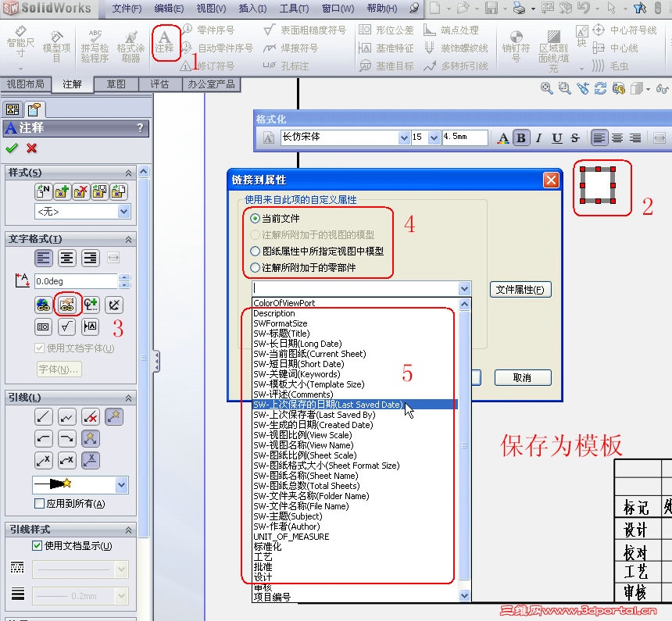Screen dimensions: 672x621
Task: Insert Datum Feature (基准特征)
Action: coord(387,48)
